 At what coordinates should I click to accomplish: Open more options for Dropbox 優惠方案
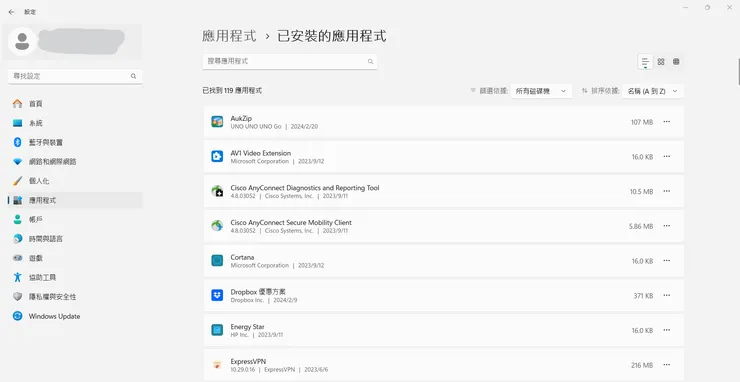(x=666, y=295)
